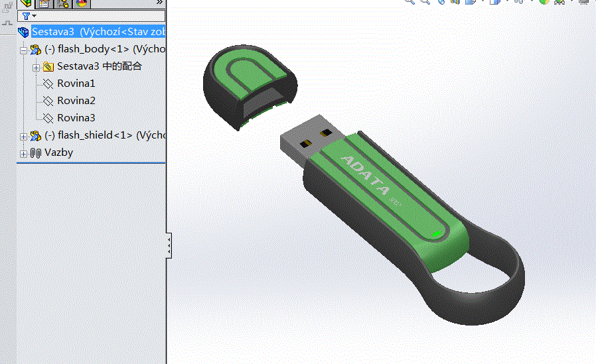Open the DisplayManager color sphere tab
This screenshot has width=596, height=364.
(x=82, y=3)
